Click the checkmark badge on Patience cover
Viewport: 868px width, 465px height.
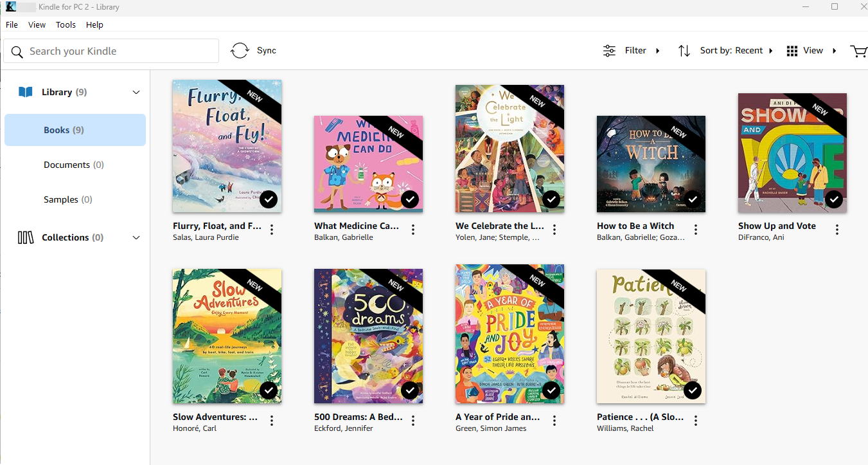click(693, 390)
